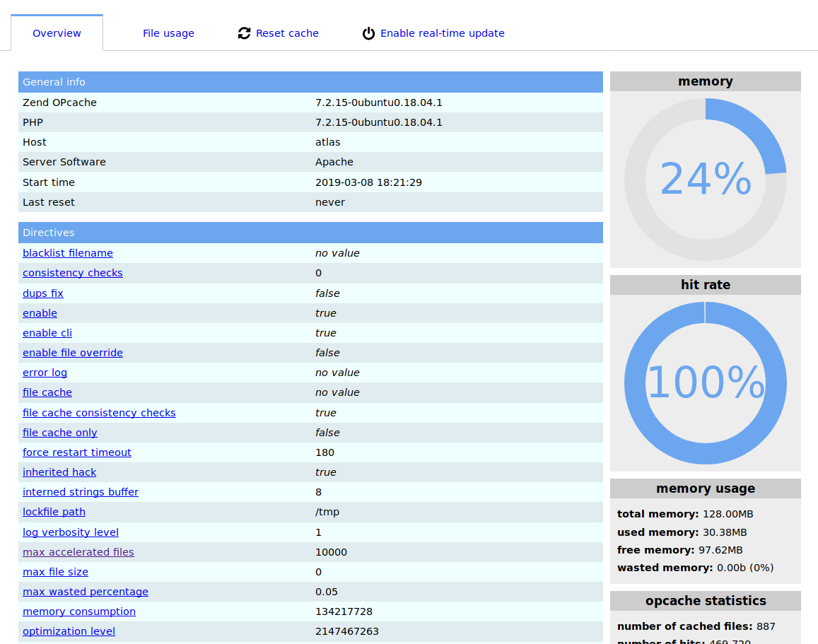Open the enable file override link
818x644 pixels.
[x=73, y=353]
